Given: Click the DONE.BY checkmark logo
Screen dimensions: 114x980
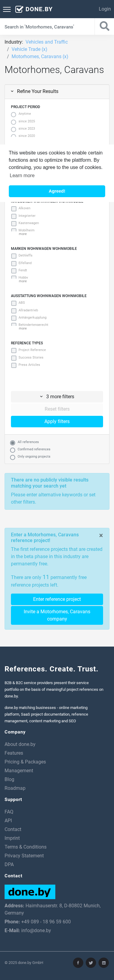Looking at the screenshot, I should tap(33, 9).
